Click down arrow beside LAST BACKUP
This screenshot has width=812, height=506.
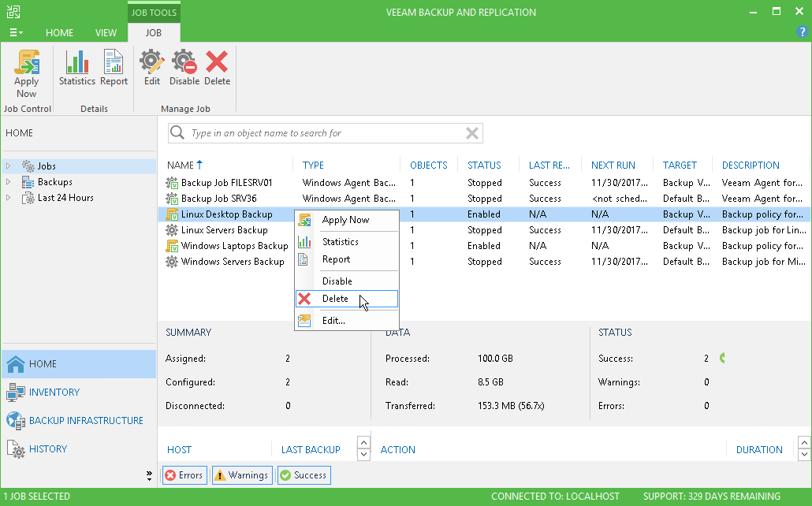pos(363,455)
